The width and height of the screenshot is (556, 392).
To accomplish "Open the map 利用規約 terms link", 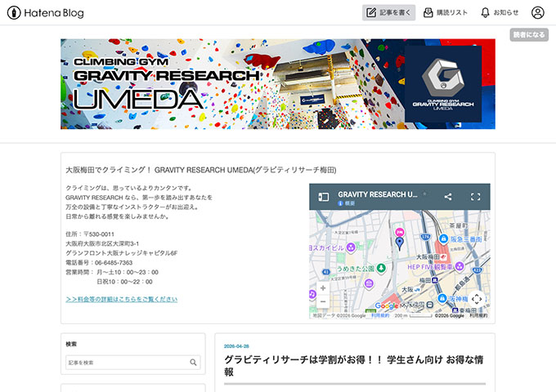I will click(380, 315).
